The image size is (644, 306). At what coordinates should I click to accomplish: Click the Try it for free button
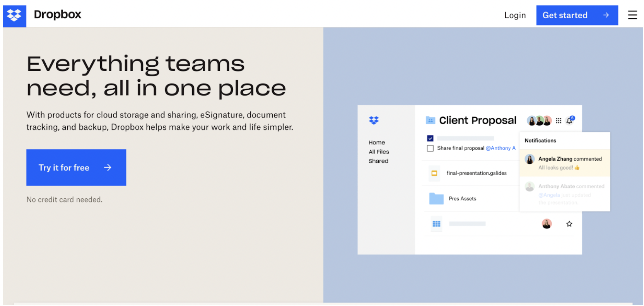76,167
